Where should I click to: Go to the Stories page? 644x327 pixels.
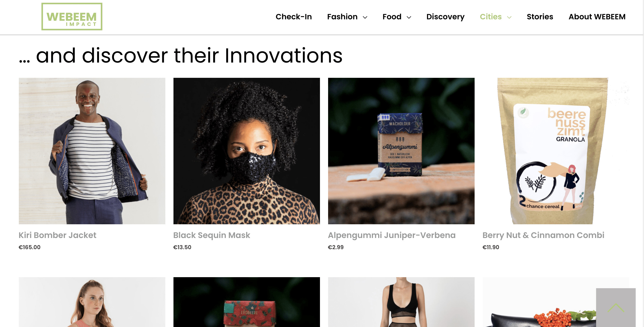(540, 17)
